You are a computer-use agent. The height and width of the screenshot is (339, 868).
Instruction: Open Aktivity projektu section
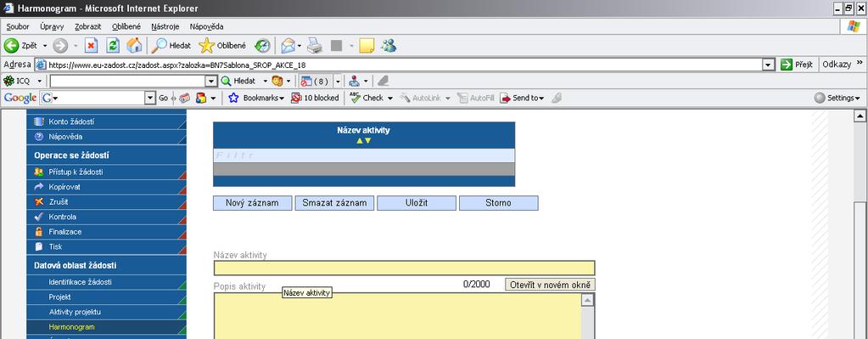point(106,313)
